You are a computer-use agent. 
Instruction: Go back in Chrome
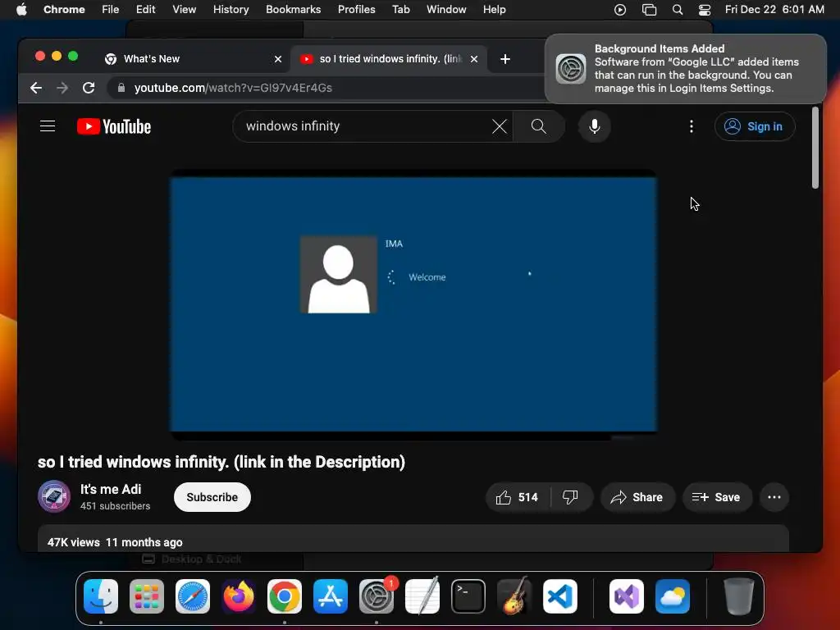tap(36, 88)
